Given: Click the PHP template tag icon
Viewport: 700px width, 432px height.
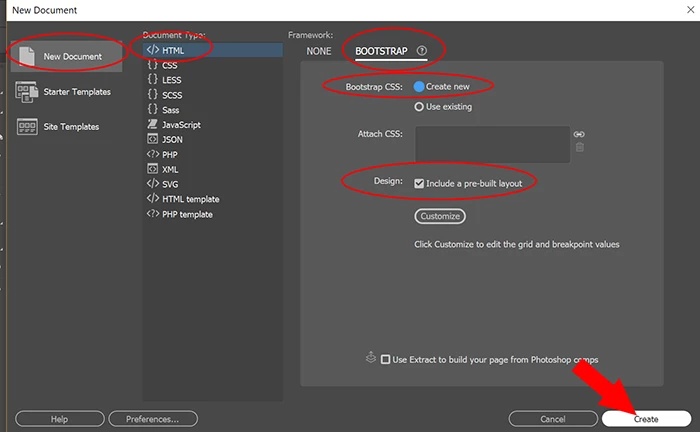Looking at the screenshot, I should [x=153, y=213].
